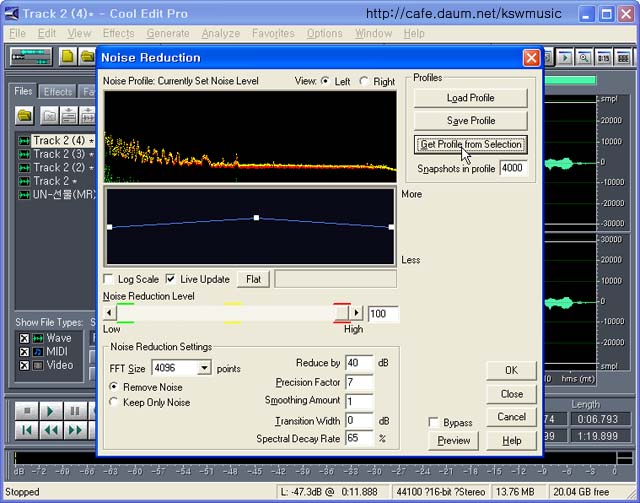Image resolution: width=640 pixels, height=503 pixels.
Task: Click OK in Noise Reduction dialog
Action: point(511,370)
